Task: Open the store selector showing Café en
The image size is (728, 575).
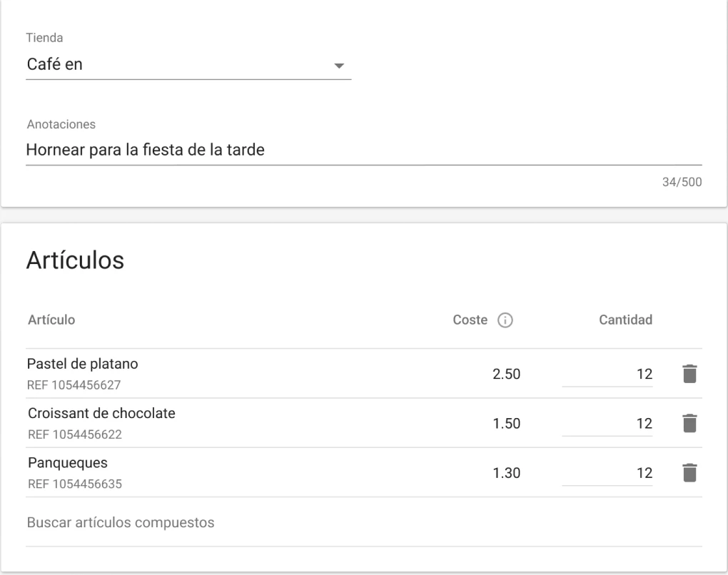Action: coord(178,65)
